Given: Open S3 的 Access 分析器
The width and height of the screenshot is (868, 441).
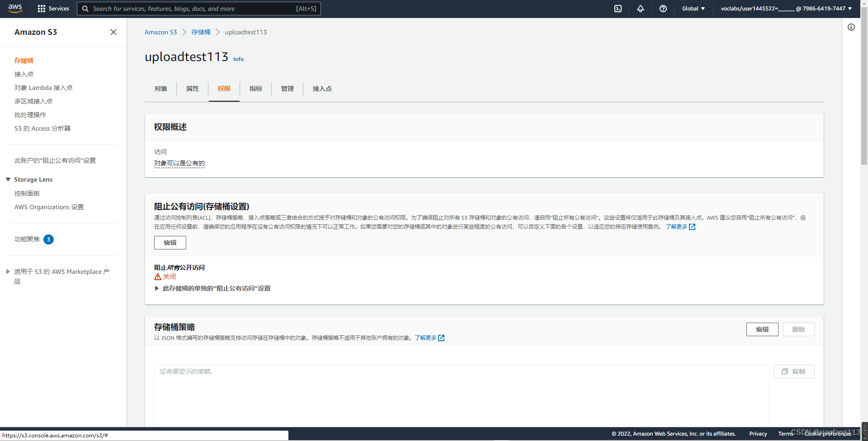Looking at the screenshot, I should (x=42, y=128).
